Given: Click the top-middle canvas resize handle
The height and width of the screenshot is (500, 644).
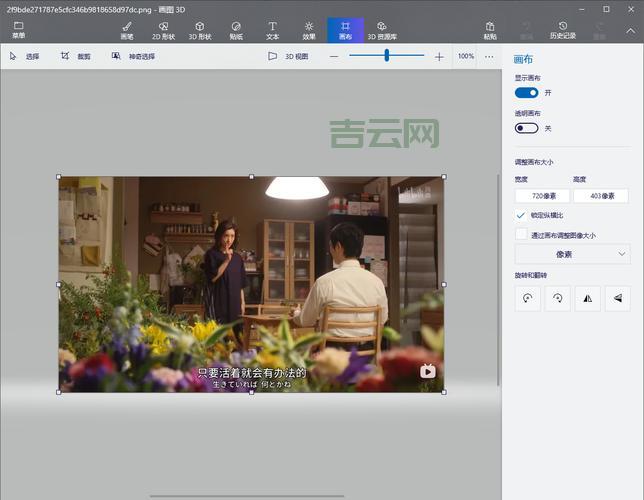Looking at the screenshot, I should (x=251, y=177).
